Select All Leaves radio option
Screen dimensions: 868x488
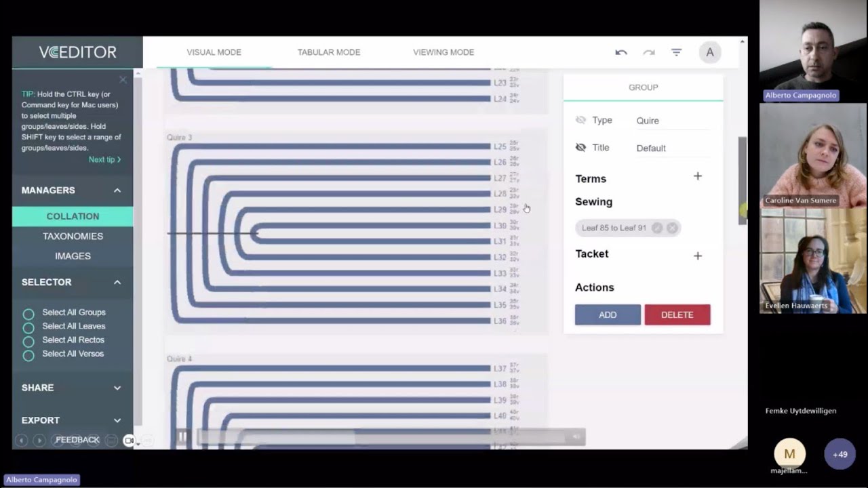click(x=28, y=327)
